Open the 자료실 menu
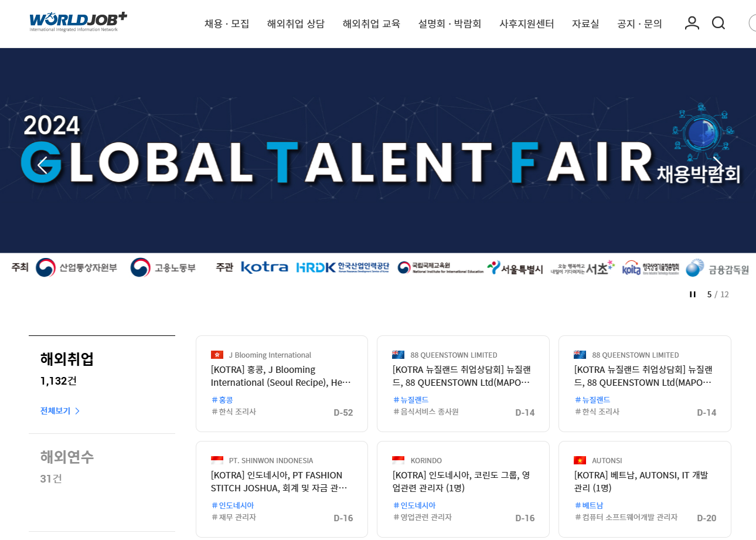The width and height of the screenshot is (756, 540). (585, 24)
